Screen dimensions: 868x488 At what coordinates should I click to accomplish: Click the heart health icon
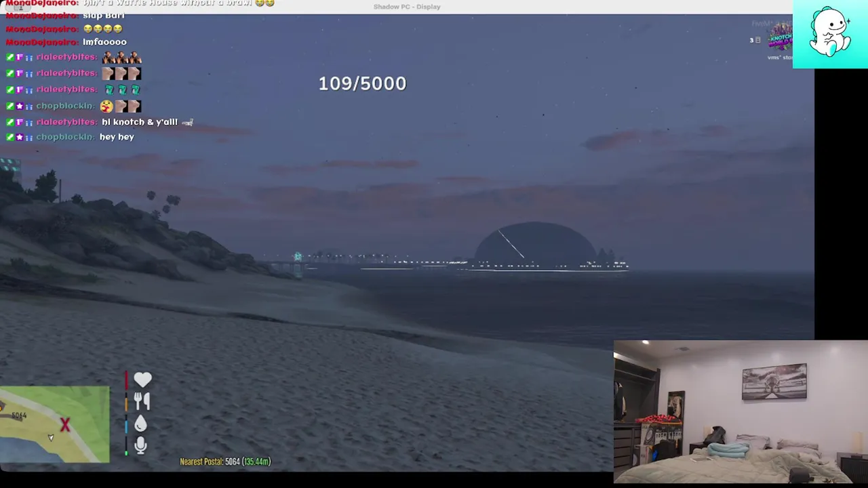[x=142, y=380]
